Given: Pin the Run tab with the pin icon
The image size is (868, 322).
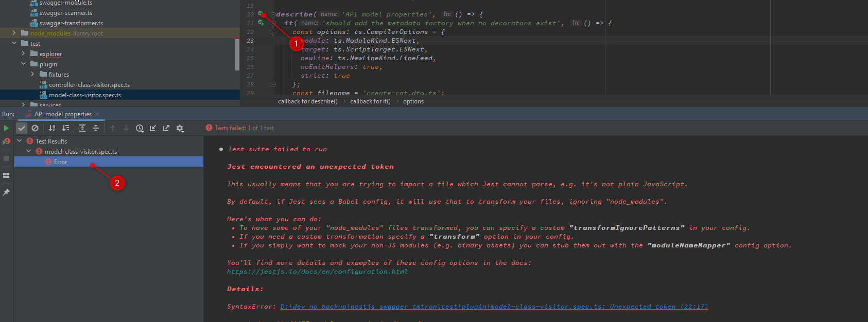Looking at the screenshot, I should [x=6, y=192].
